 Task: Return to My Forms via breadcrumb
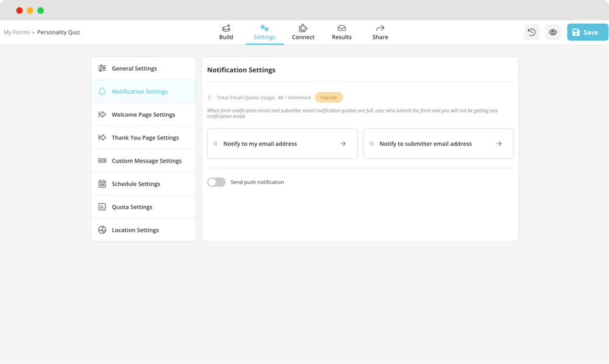(16, 32)
